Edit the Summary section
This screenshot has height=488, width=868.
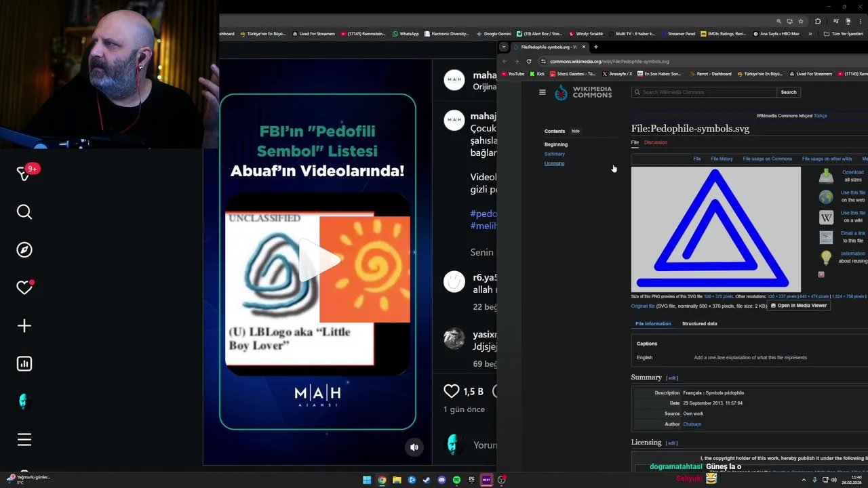tap(672, 378)
